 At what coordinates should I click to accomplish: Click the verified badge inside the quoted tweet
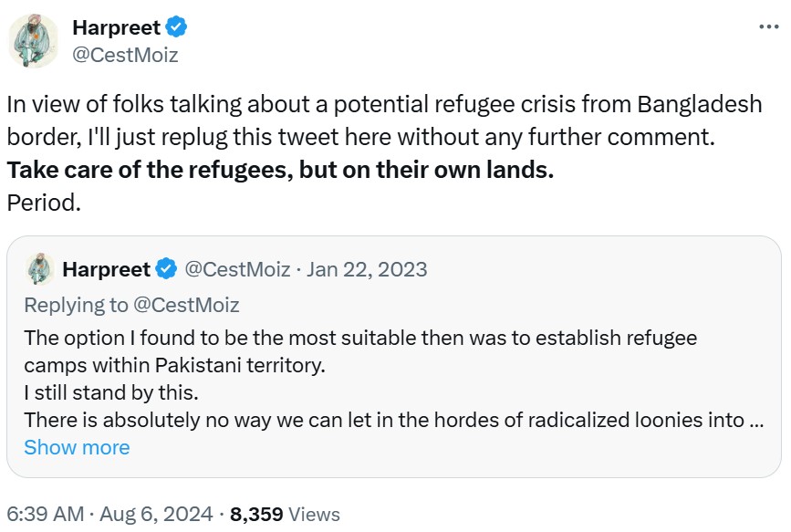pos(166,269)
